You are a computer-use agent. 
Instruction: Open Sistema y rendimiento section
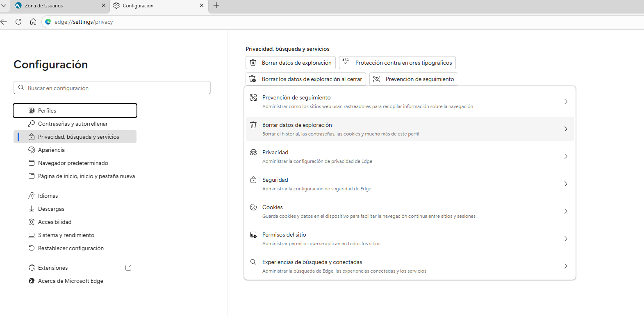75,235
